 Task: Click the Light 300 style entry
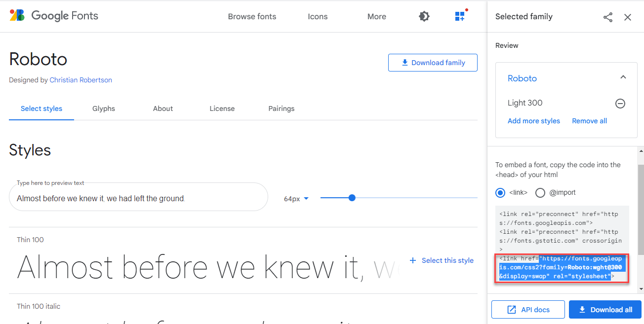click(525, 103)
